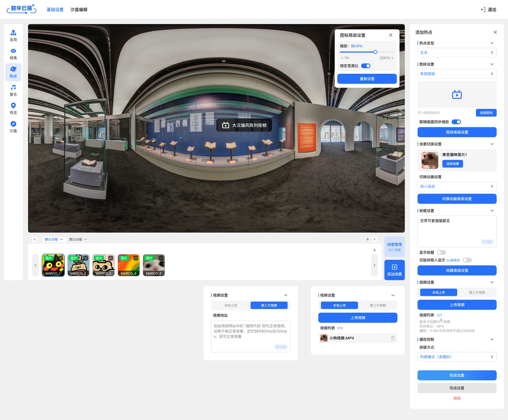Delete 小狗视频.MP4 with the trash icon
The width and height of the screenshot is (508, 420).
pos(393,338)
